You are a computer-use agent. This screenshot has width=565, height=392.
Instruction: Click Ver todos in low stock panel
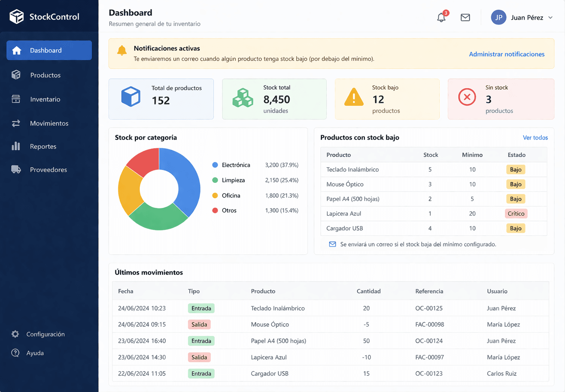click(x=535, y=137)
